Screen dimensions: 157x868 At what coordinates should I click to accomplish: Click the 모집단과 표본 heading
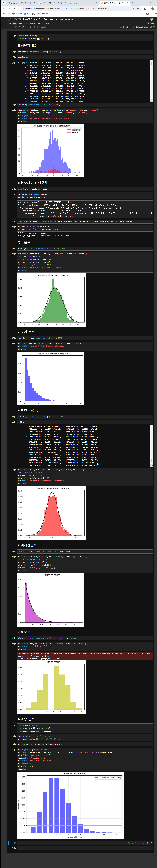click(x=28, y=46)
